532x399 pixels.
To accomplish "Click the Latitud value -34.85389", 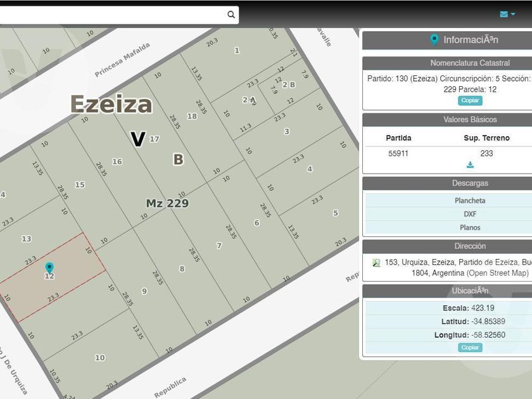I will (488, 321).
